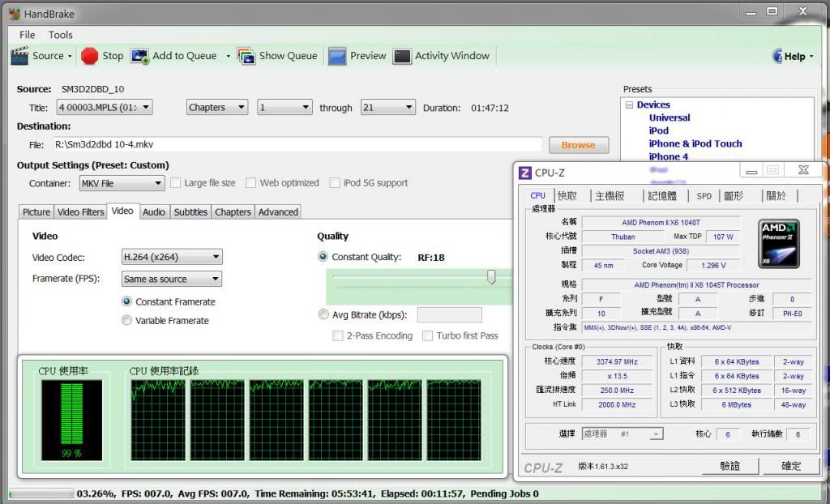Switch to the Advanced tab
The height and width of the screenshot is (504, 830).
click(x=278, y=212)
